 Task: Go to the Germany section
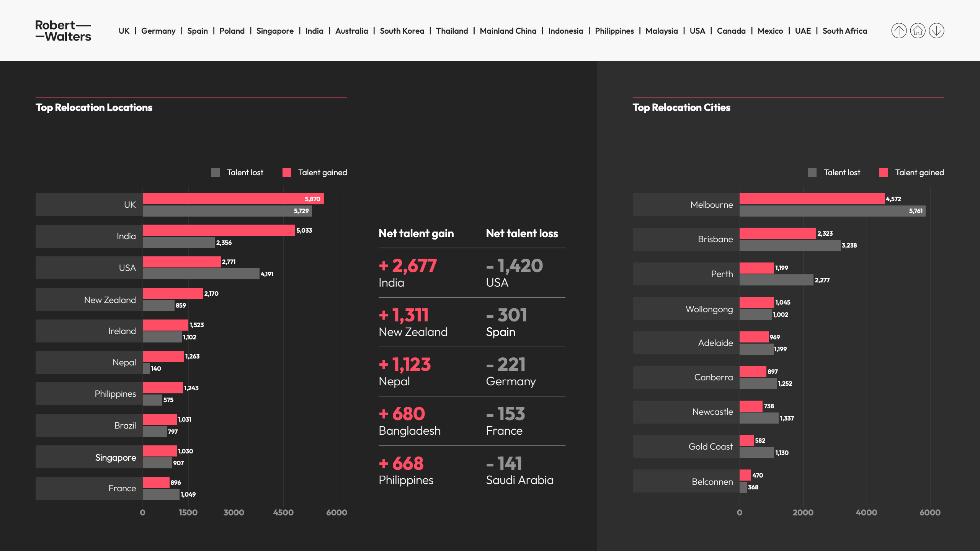[x=158, y=31]
